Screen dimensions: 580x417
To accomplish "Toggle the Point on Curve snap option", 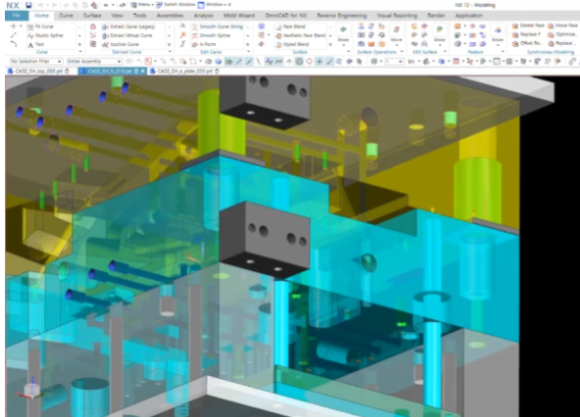I will pyautogui.click(x=329, y=61).
